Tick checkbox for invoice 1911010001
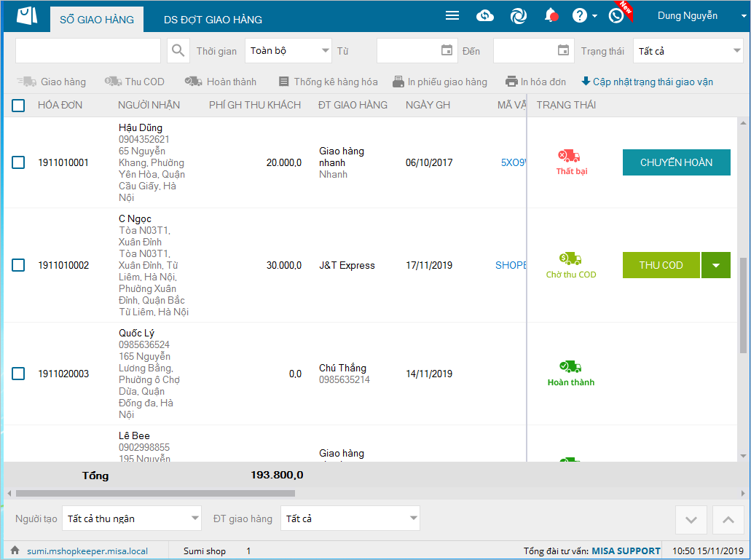The width and height of the screenshot is (751, 560). pyautogui.click(x=18, y=162)
